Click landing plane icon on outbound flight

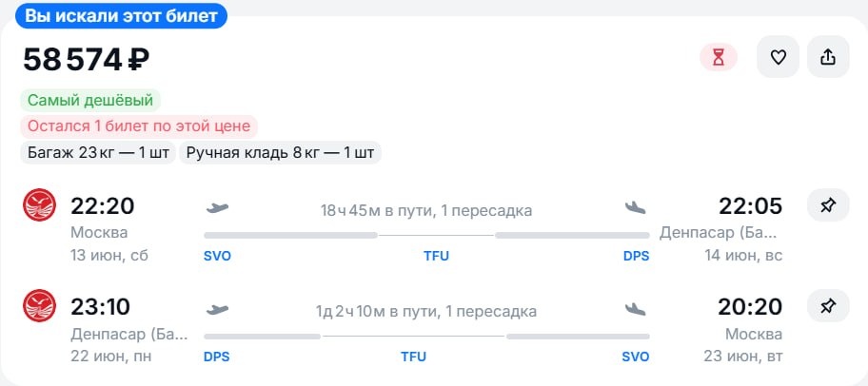tap(635, 206)
